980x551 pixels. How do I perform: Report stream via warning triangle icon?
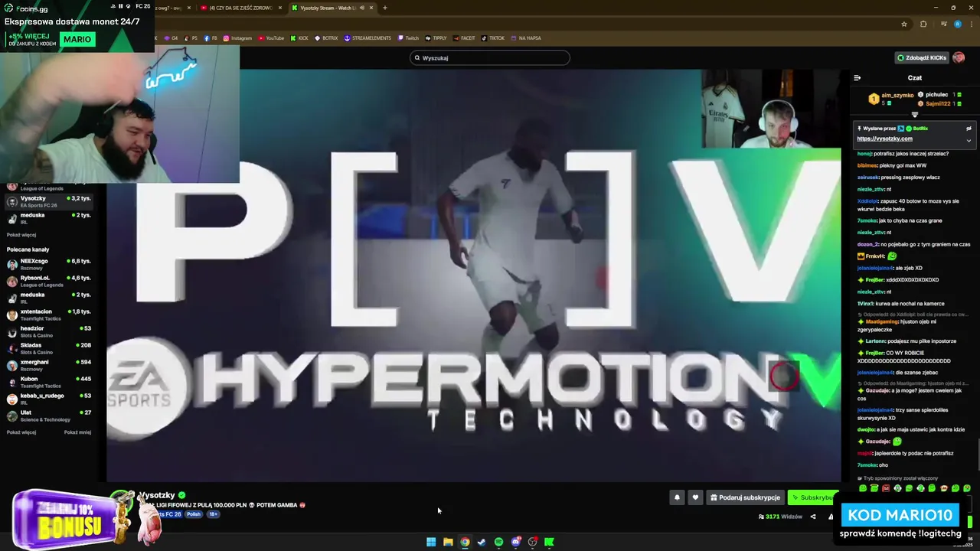[831, 517]
